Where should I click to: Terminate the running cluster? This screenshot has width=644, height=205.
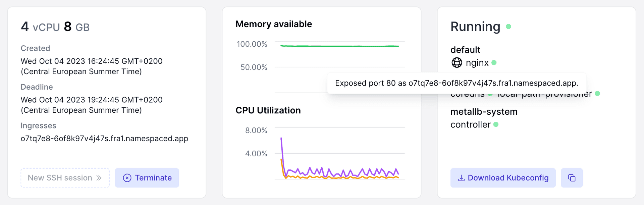pos(147,178)
